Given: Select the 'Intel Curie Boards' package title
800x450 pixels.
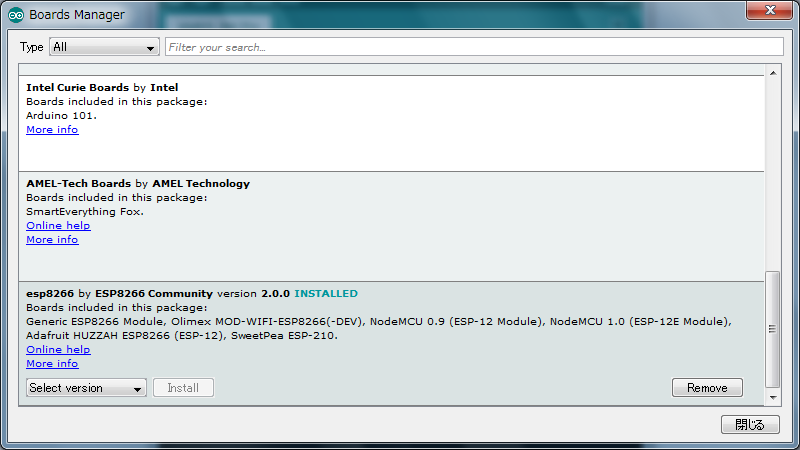Looking at the screenshot, I should (78, 87).
